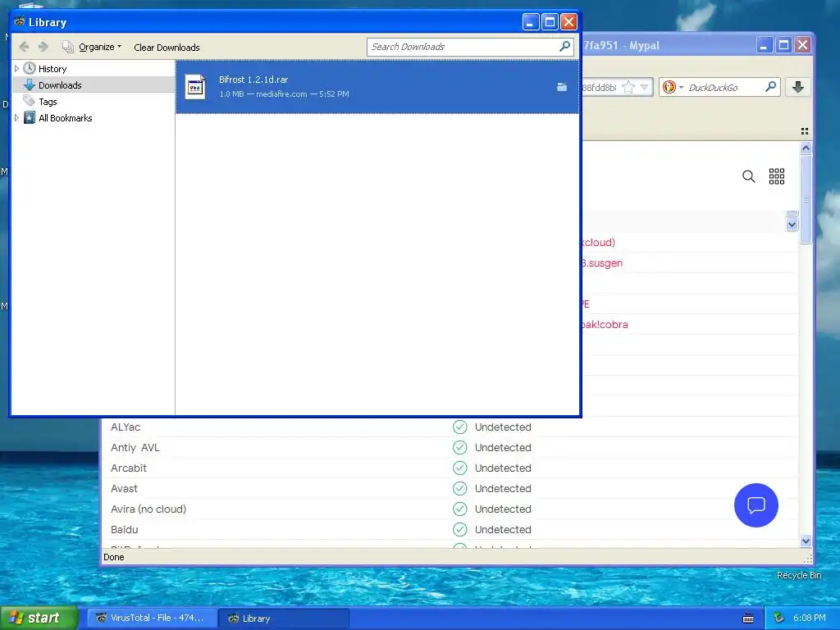The image size is (840, 630).
Task: Click the Bifrost rar file type icon
Action: pyautogui.click(x=195, y=86)
